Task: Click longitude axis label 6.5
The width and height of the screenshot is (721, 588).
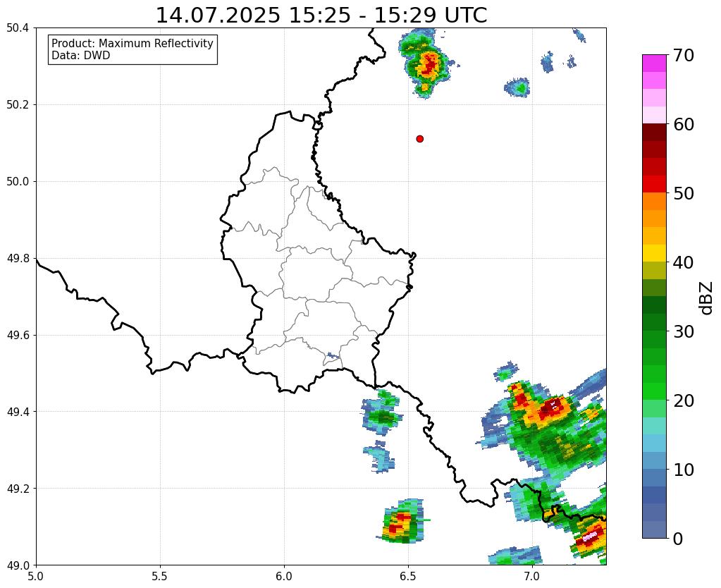Action: (x=408, y=577)
